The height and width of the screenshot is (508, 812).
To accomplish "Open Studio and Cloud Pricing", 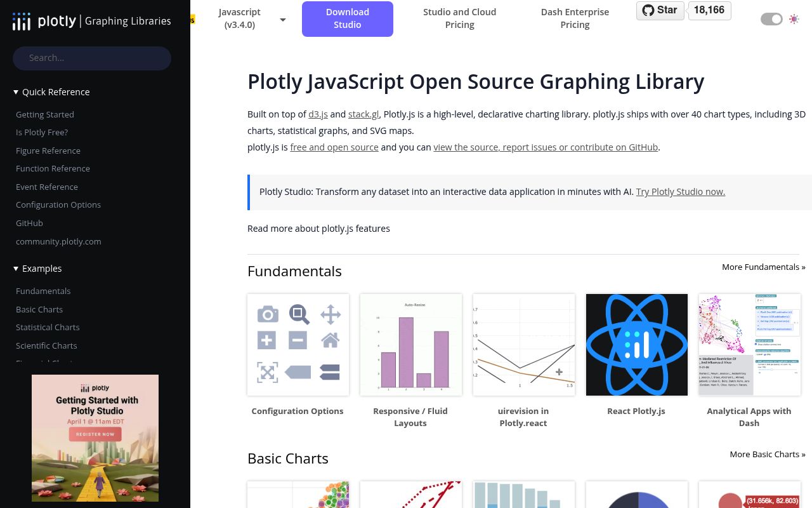I will click(x=459, y=18).
